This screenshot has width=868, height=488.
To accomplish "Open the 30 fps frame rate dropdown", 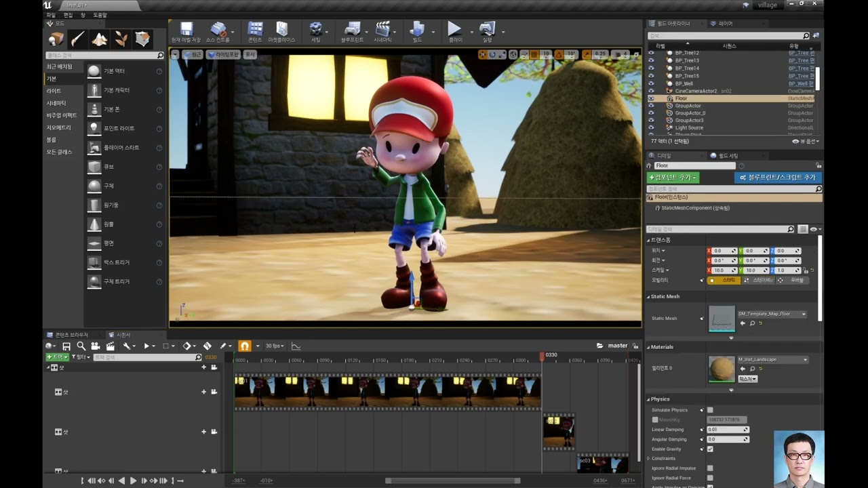I will tap(274, 346).
